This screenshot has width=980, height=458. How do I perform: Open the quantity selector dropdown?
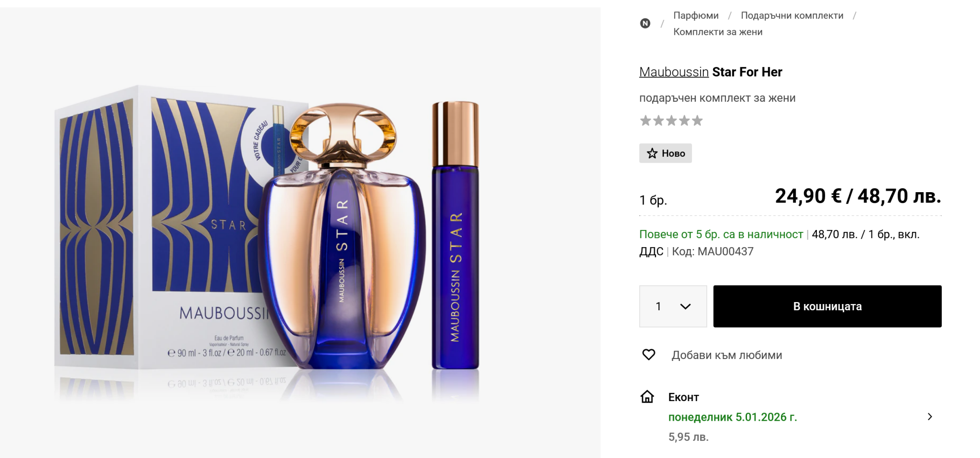point(673,306)
